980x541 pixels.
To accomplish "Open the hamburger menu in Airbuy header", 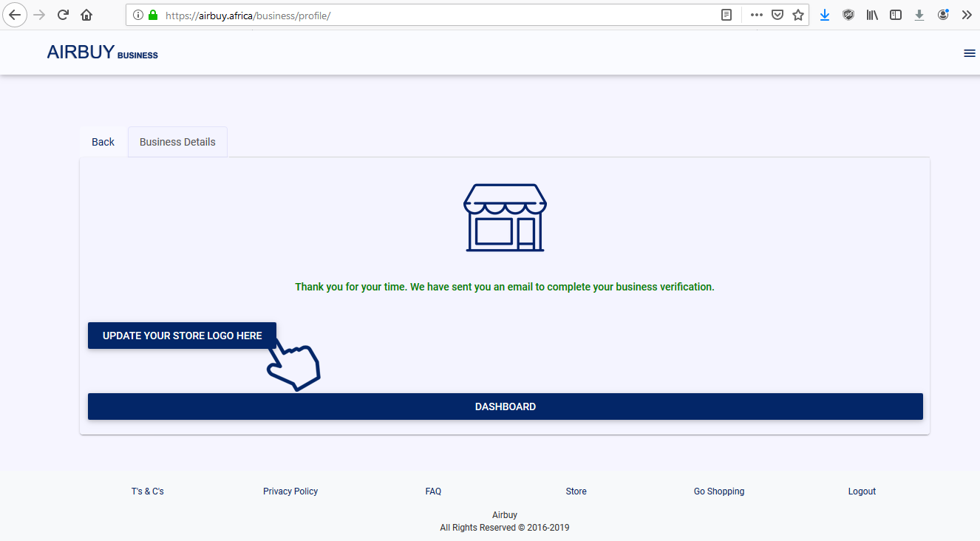I will point(970,53).
